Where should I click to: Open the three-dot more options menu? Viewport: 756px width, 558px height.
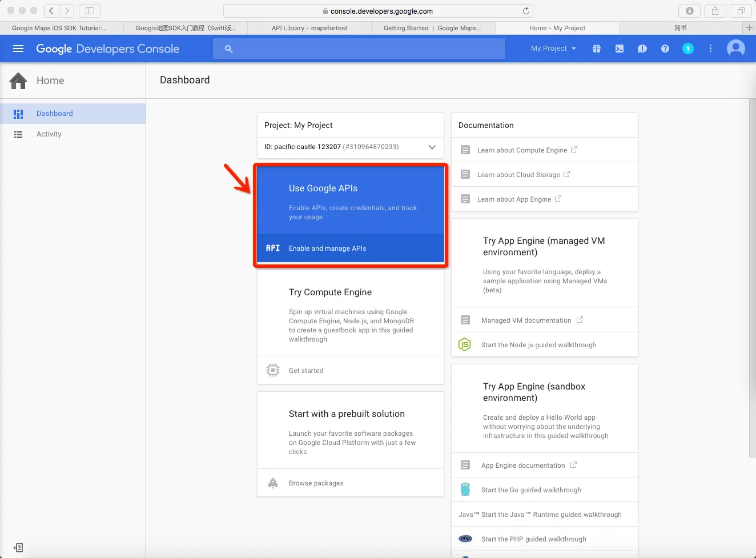(x=711, y=49)
